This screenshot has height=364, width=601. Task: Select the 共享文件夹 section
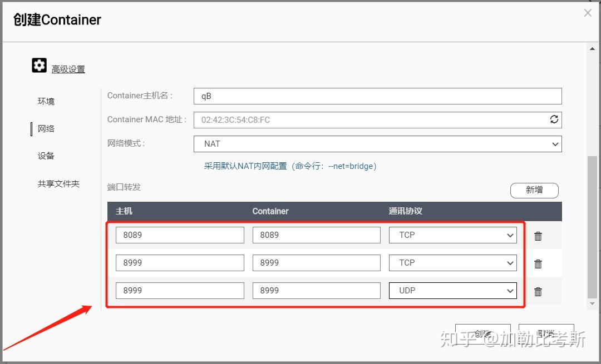click(x=58, y=183)
